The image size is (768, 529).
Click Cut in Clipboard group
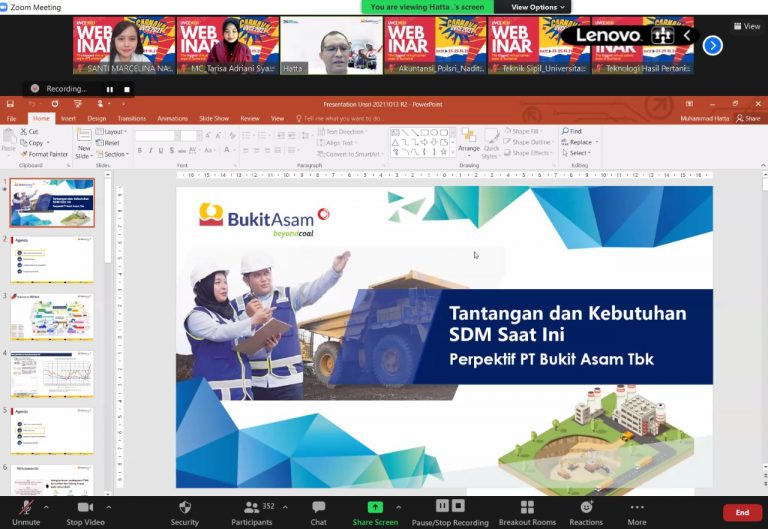(x=29, y=132)
